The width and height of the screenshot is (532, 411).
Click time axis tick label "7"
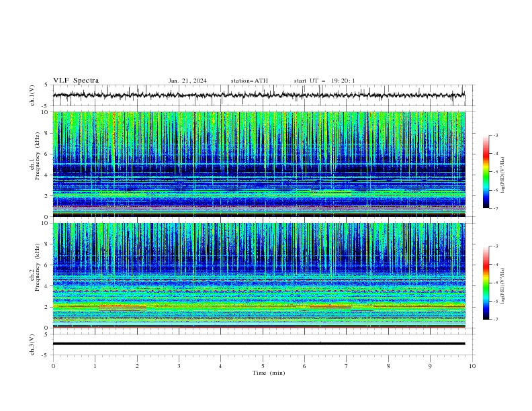tap(347, 366)
